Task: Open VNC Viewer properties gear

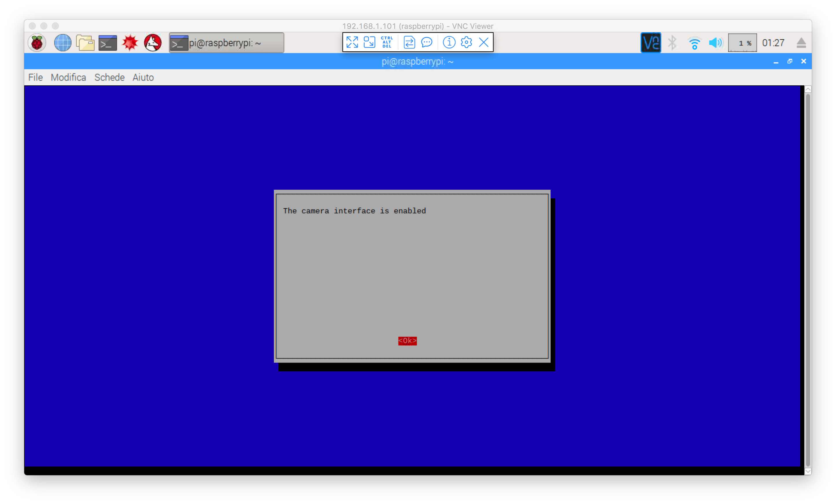Action: pyautogui.click(x=466, y=42)
